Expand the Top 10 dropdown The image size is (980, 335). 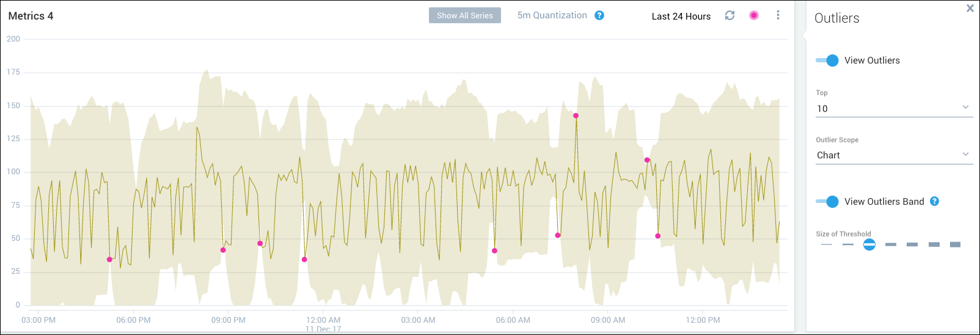894,108
